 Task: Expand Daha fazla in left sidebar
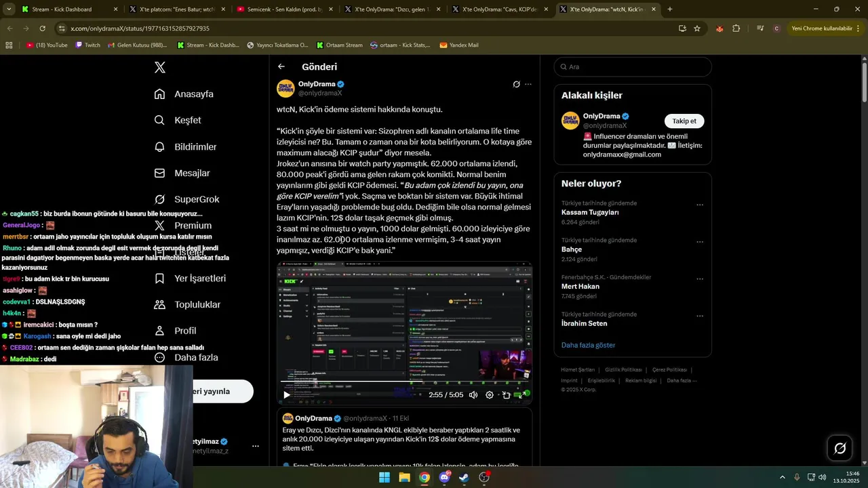(186, 357)
